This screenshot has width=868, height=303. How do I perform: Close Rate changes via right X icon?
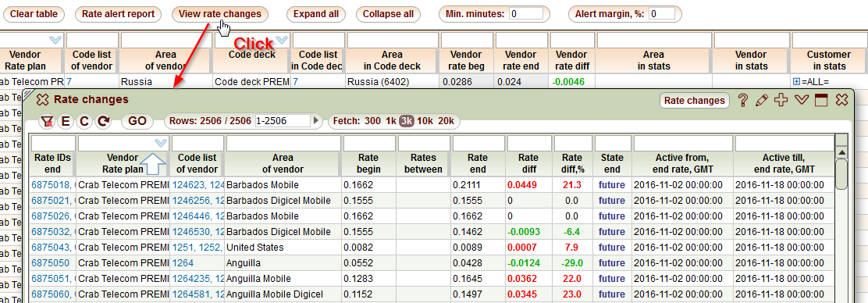click(x=841, y=100)
